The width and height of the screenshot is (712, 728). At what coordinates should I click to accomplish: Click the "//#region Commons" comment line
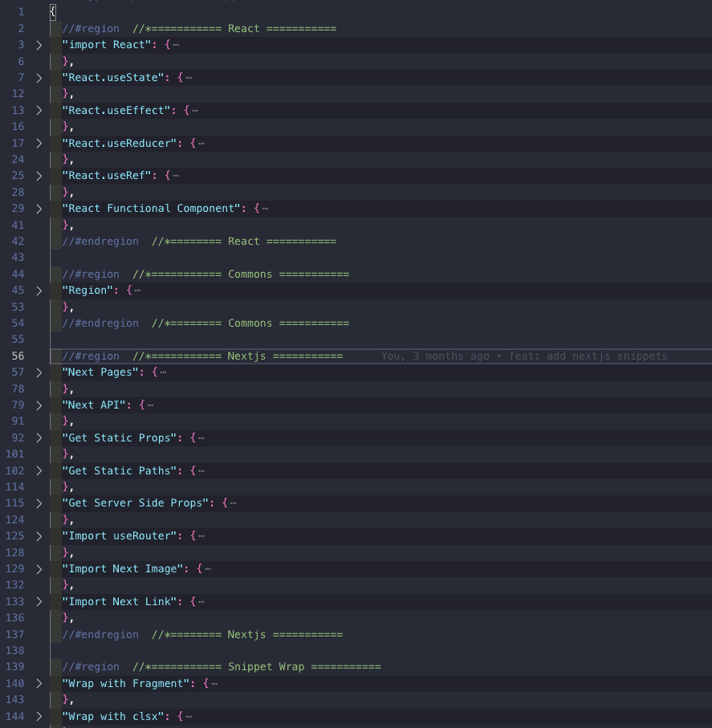click(205, 275)
